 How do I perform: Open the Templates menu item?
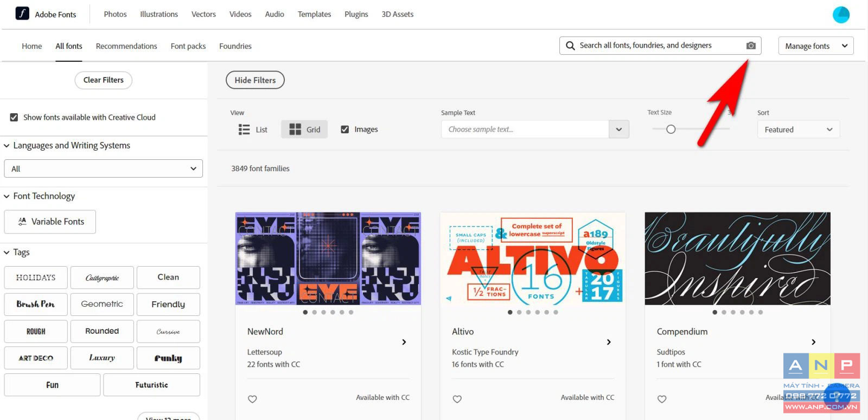click(x=314, y=14)
